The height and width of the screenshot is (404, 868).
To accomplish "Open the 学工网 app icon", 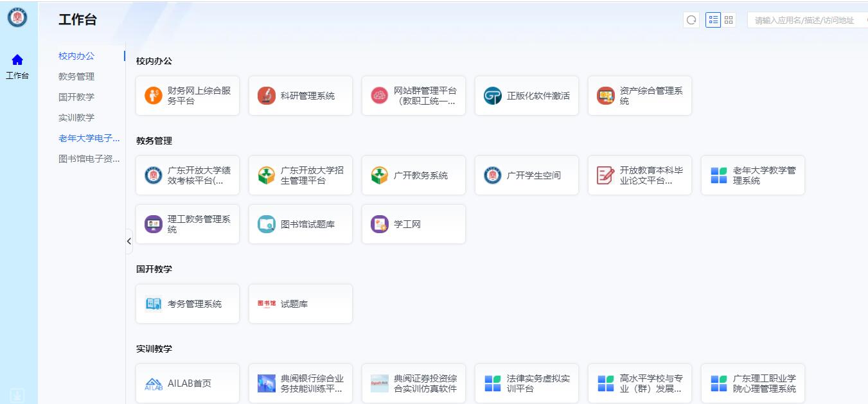I will click(380, 224).
